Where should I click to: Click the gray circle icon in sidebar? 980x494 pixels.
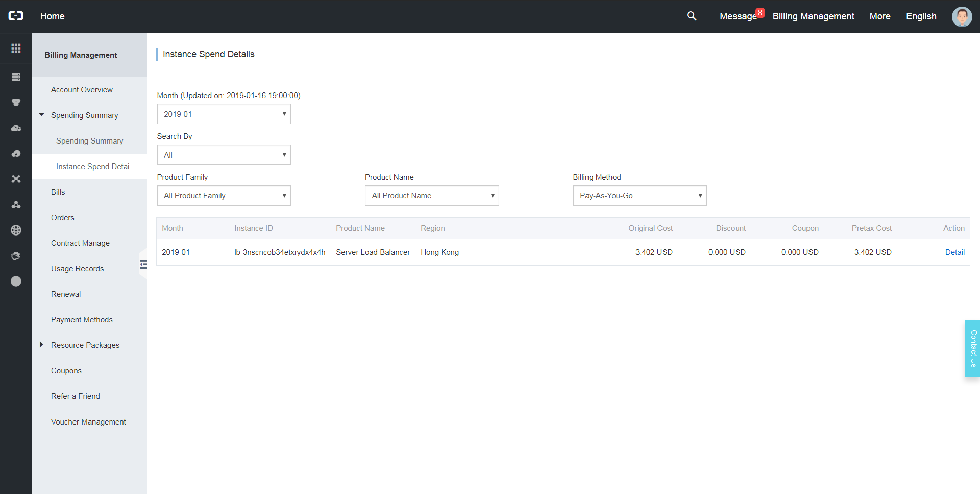(x=16, y=281)
